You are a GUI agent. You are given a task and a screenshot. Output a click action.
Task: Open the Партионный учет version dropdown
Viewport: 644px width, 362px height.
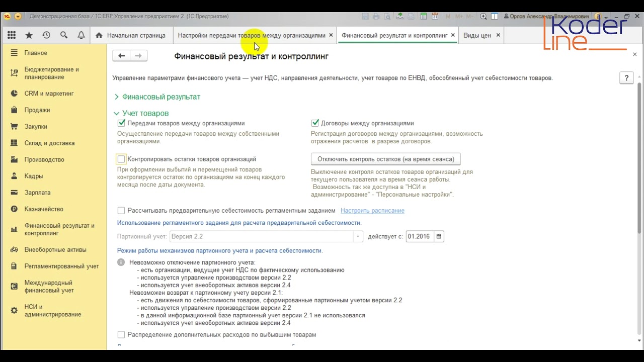[x=358, y=236]
